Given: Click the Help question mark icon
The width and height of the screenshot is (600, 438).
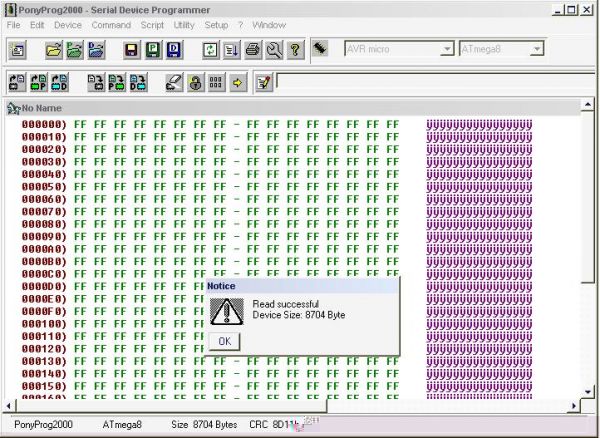Looking at the screenshot, I should click(x=295, y=49).
